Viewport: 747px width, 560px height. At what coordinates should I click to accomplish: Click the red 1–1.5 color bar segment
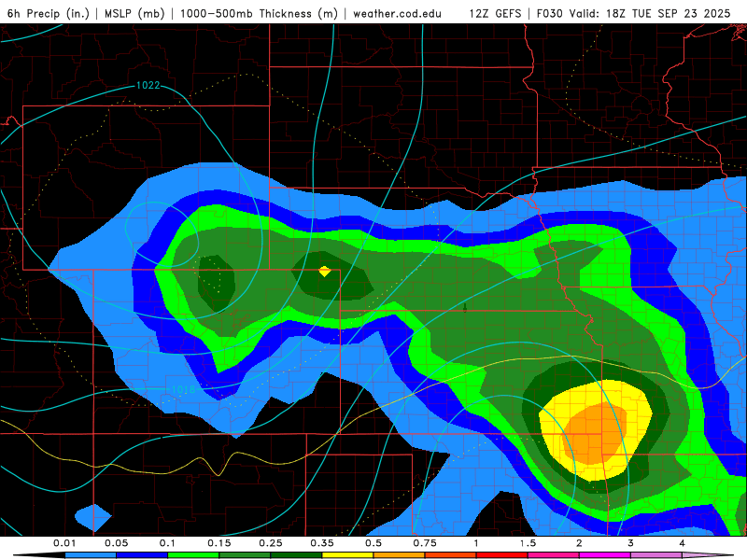pos(502,555)
